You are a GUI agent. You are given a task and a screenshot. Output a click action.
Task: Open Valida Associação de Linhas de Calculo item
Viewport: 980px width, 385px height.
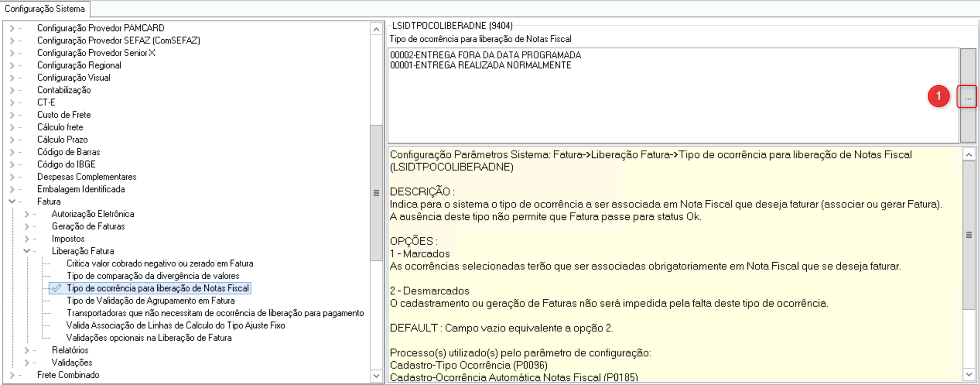point(176,325)
